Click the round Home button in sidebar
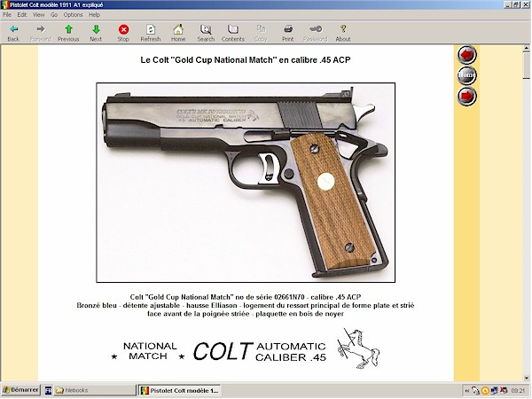This screenshot has width=532, height=399. (x=467, y=75)
